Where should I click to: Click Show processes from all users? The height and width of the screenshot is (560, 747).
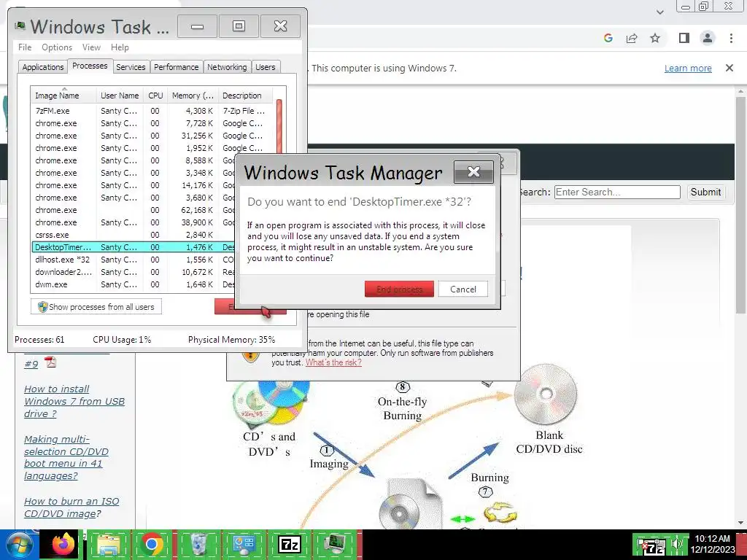click(96, 307)
